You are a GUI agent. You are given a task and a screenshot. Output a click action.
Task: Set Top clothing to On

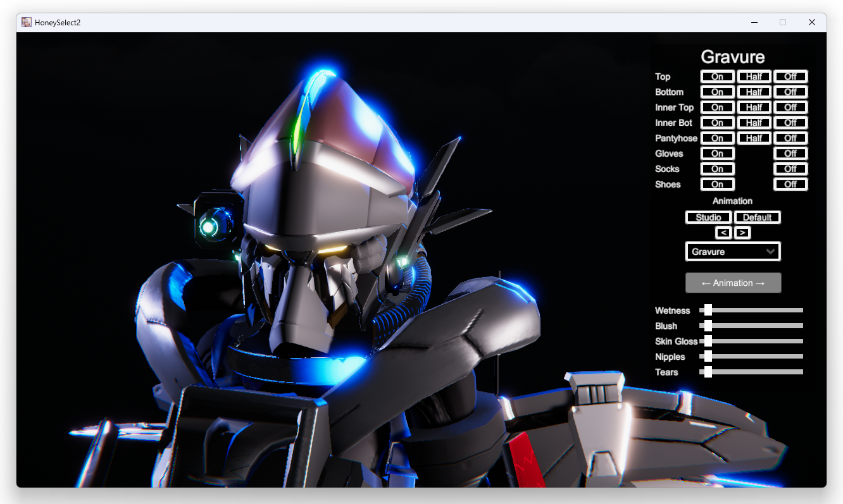(717, 77)
